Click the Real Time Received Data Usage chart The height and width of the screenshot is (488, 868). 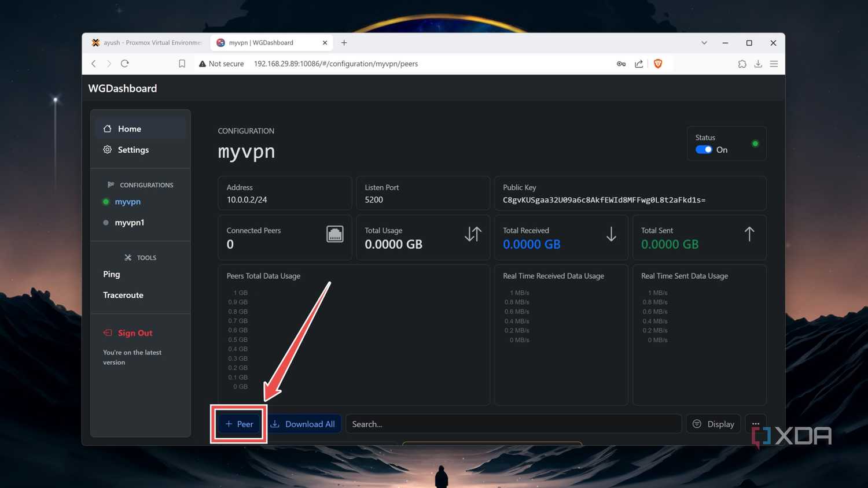click(x=561, y=335)
